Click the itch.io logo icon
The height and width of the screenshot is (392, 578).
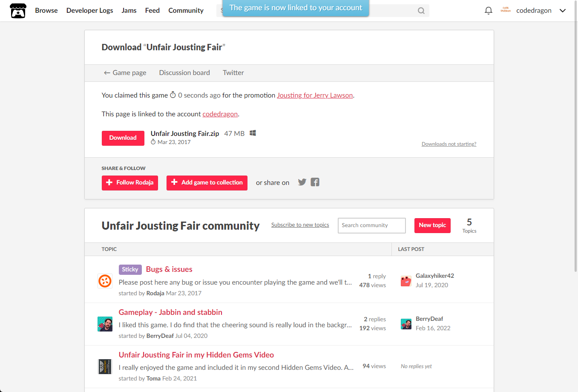point(18,11)
